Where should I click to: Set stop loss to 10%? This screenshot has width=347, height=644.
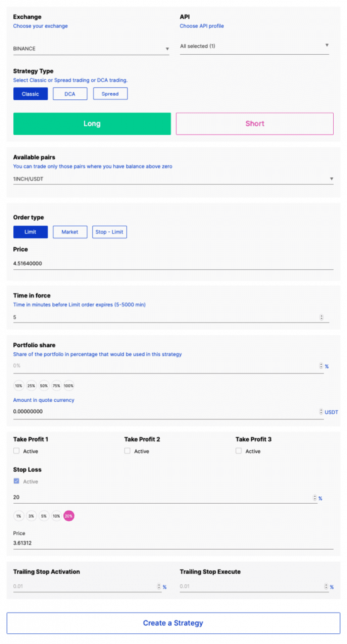[x=56, y=516]
